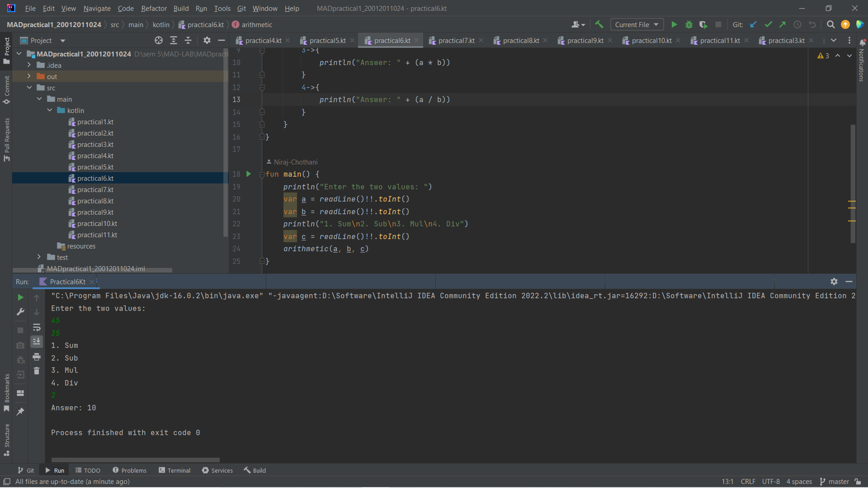Run the current file with the green play icon

674,24
